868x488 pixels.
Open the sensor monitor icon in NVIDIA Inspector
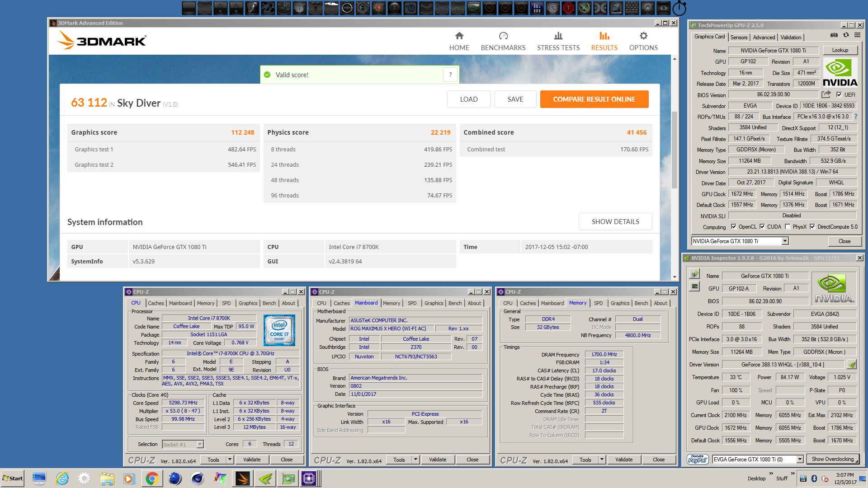coord(694,286)
